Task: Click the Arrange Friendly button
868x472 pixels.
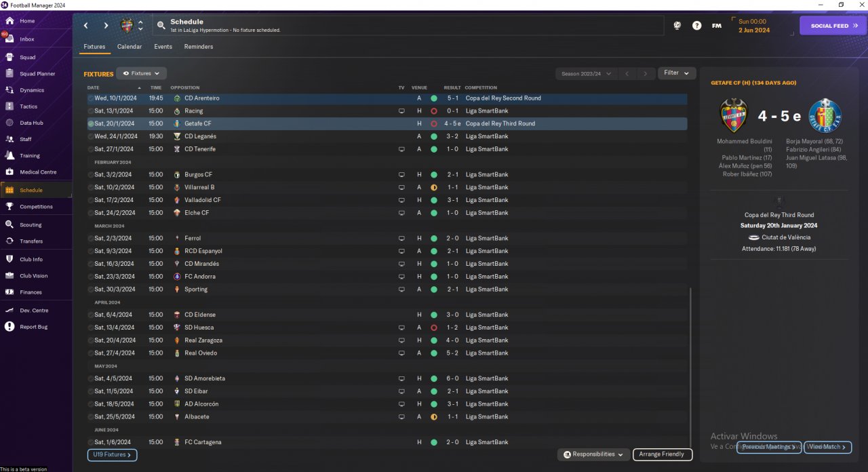Action: (663, 454)
